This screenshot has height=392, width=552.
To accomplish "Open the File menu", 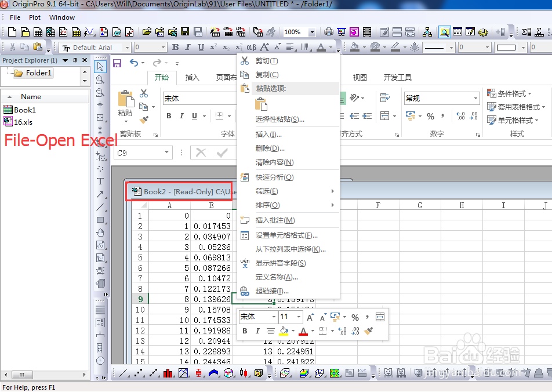I will point(15,17).
